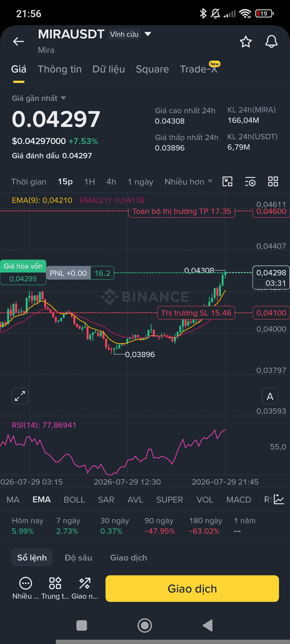Tap the EMA(21) value readout
290x644 pixels.
(112, 200)
